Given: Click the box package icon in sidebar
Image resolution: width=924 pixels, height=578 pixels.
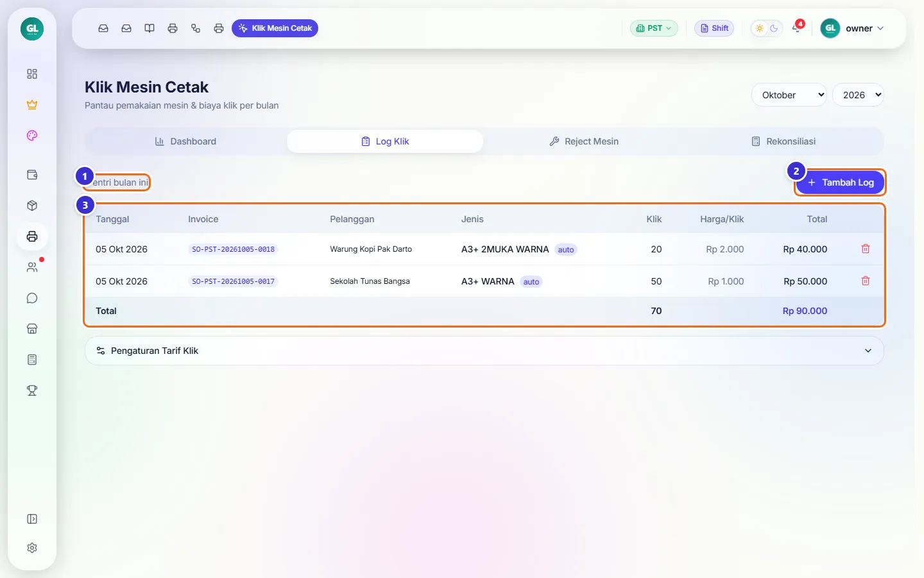Looking at the screenshot, I should pyautogui.click(x=32, y=206).
